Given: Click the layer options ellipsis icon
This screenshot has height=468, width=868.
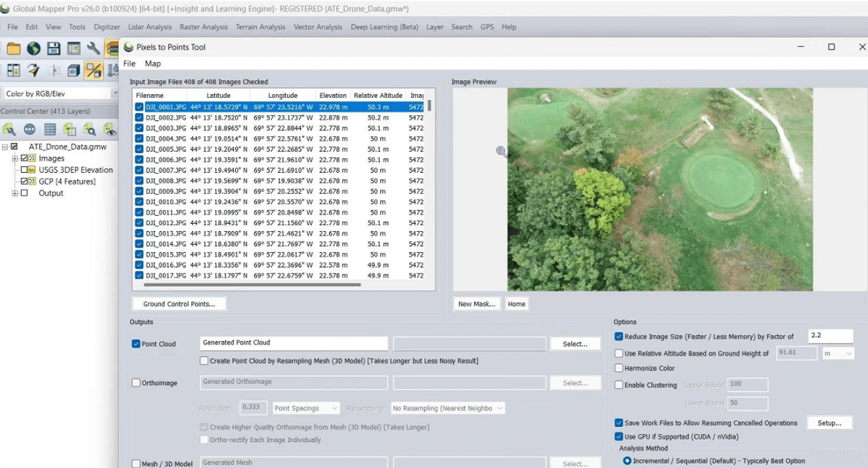Looking at the screenshot, I should point(30,129).
